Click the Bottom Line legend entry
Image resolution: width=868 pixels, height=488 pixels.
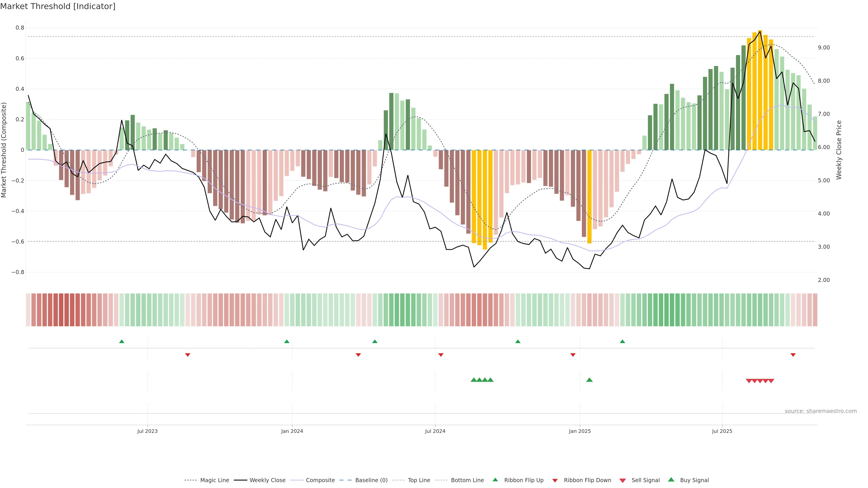tap(467, 480)
